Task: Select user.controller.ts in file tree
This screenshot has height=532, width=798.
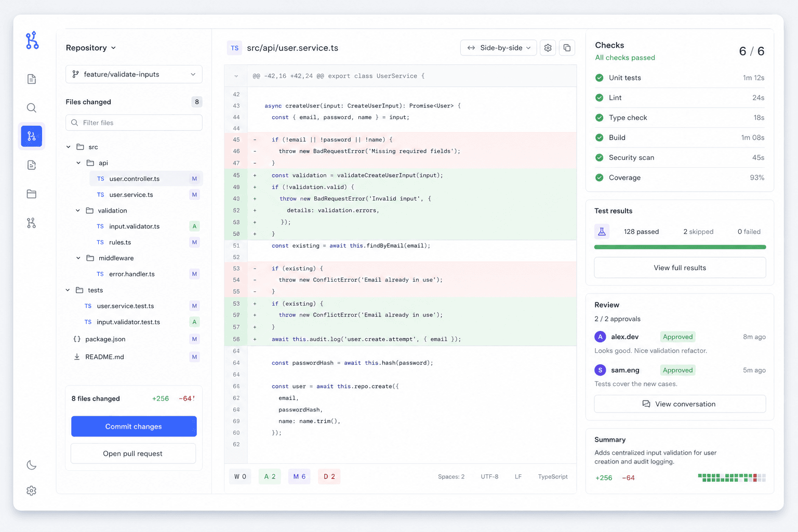Action: 147,179
